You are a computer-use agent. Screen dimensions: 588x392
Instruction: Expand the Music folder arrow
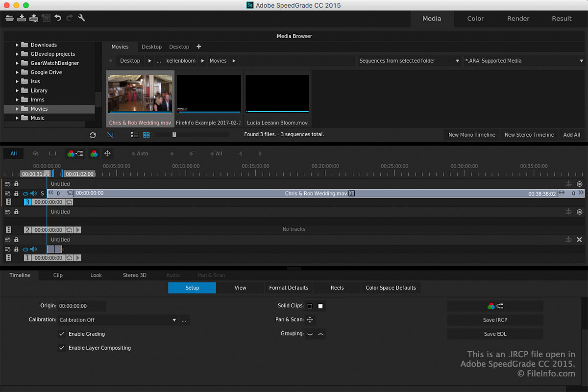(17, 118)
